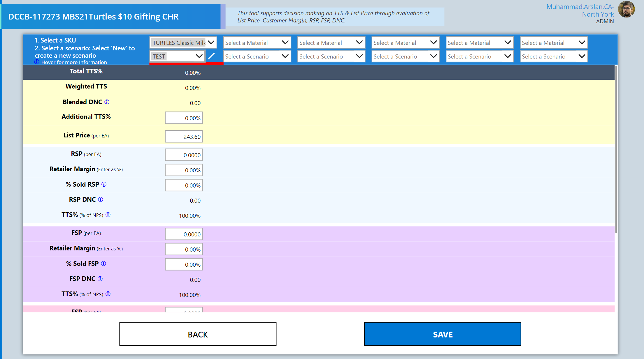Viewport: 644px width, 359px height.
Task: Expand the last column Select a Scenario dropdown
Action: pyautogui.click(x=554, y=56)
